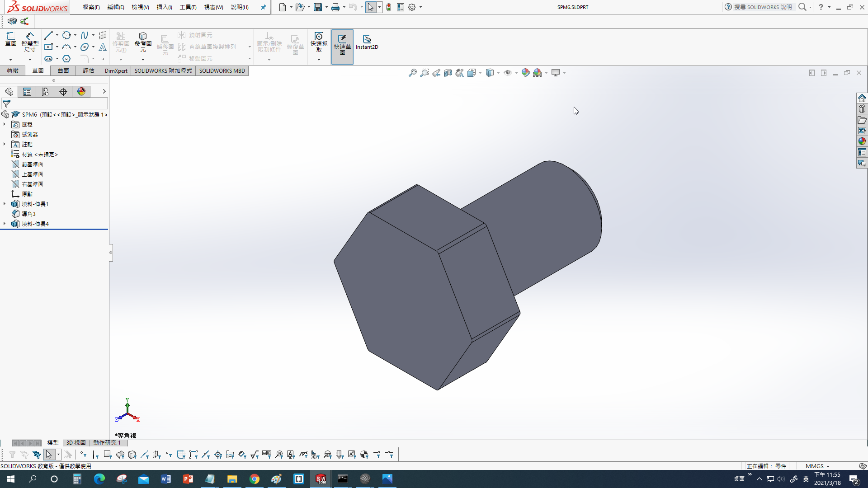Open the Edit Appearance color sphere icon
This screenshot has width=868, height=488.
[525, 73]
